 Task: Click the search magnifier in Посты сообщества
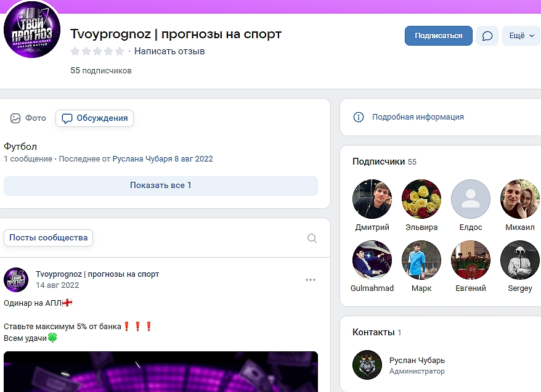(x=311, y=238)
